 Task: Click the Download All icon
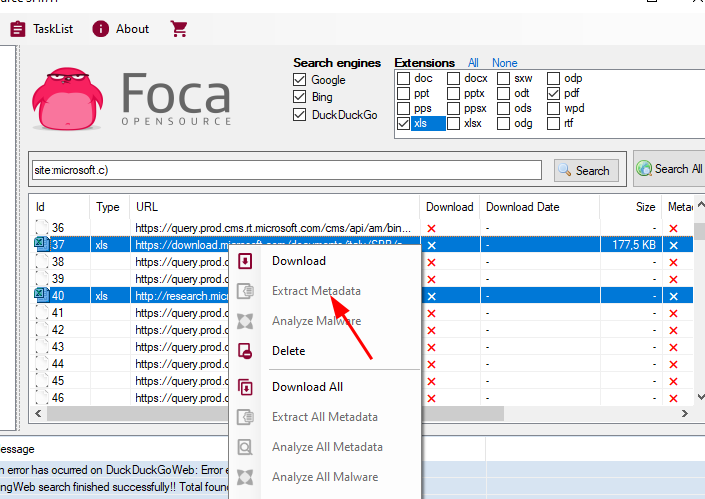pyautogui.click(x=245, y=387)
